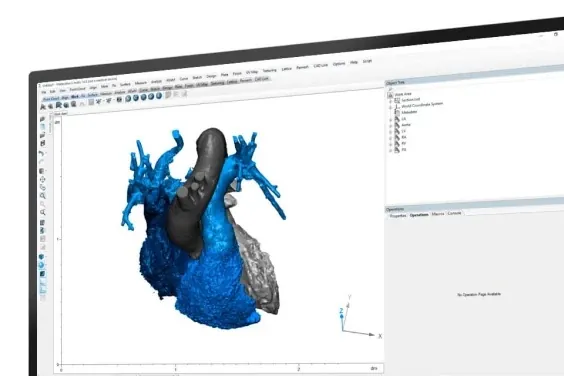Click the Redo arrow in left toolbar
The image size is (564, 376).
[x=41, y=162]
